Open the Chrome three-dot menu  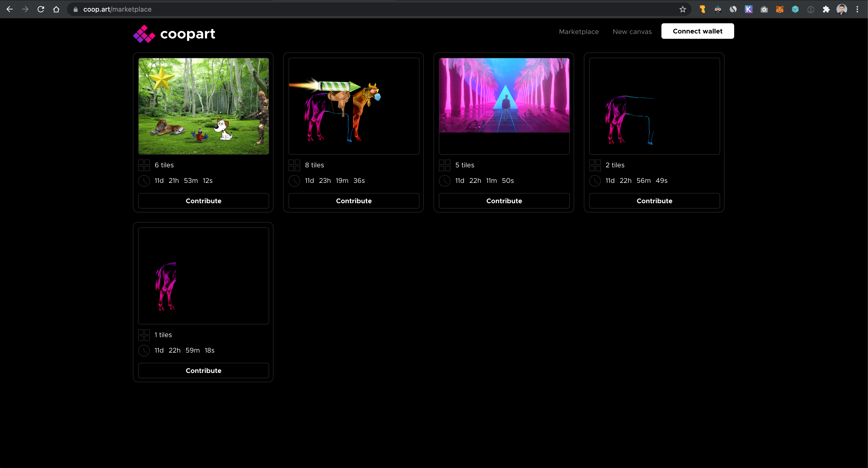(x=857, y=9)
